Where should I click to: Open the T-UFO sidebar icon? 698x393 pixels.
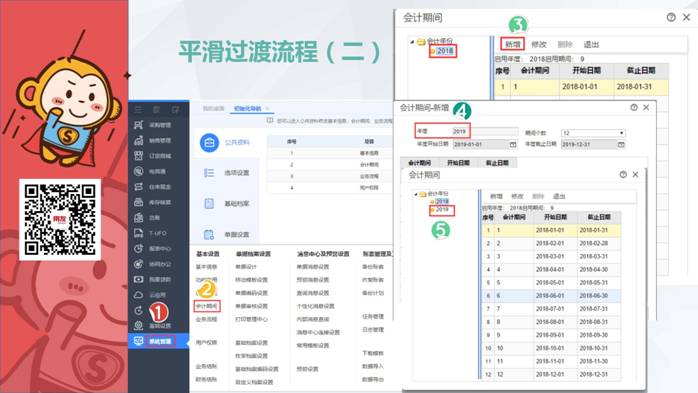[139, 233]
